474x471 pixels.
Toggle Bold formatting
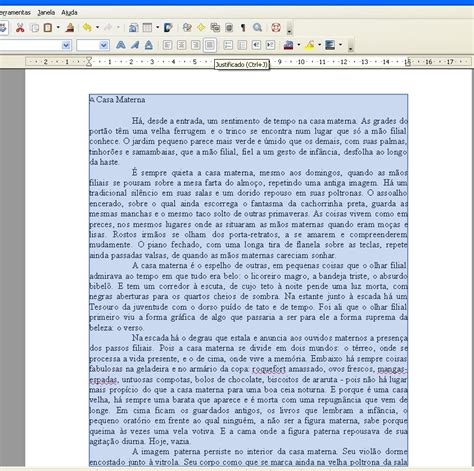(121, 45)
